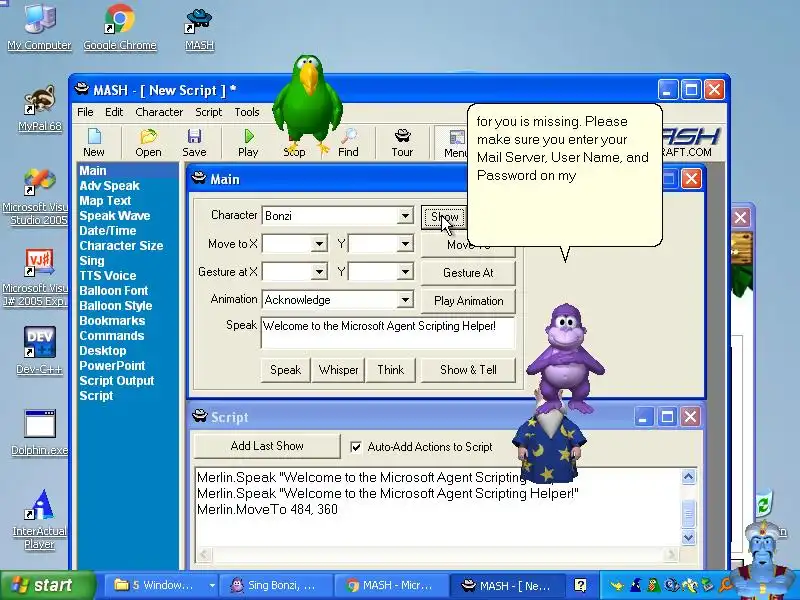
Task: Select Balloon Font in sidebar
Action: pos(114,291)
